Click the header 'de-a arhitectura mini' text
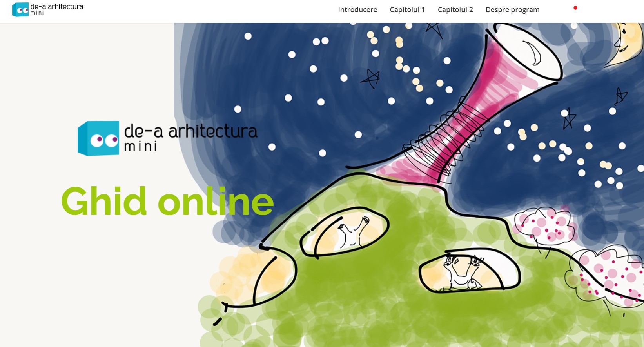Screen dimensions: 644x347 click(x=57, y=9)
